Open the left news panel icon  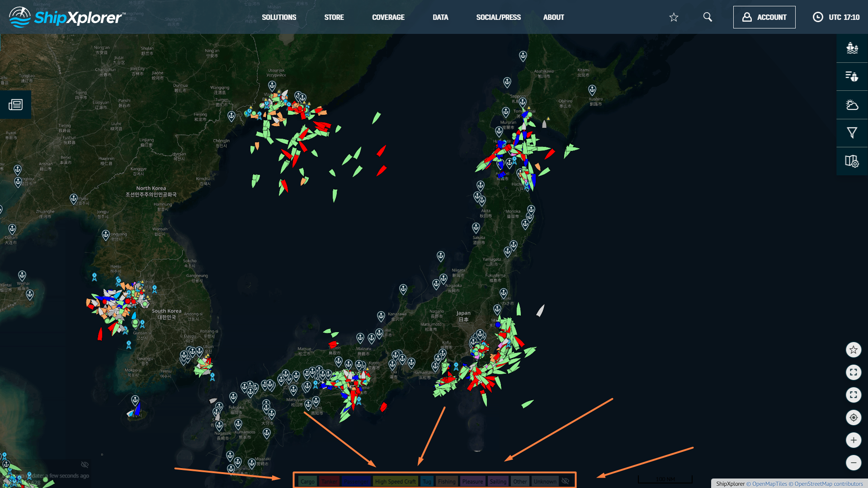tap(15, 105)
